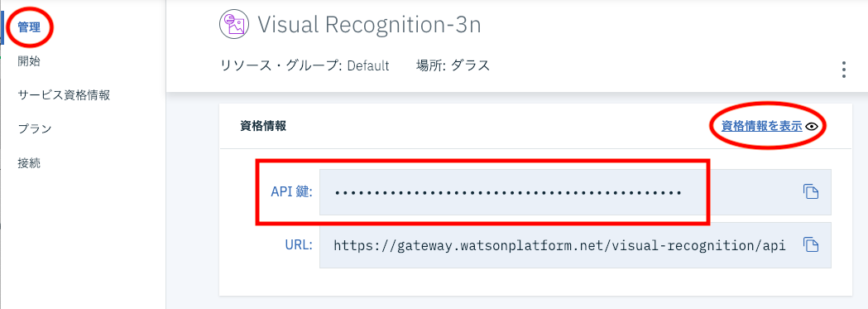Select the 接続 sidebar item
The image size is (868, 309).
[x=29, y=163]
